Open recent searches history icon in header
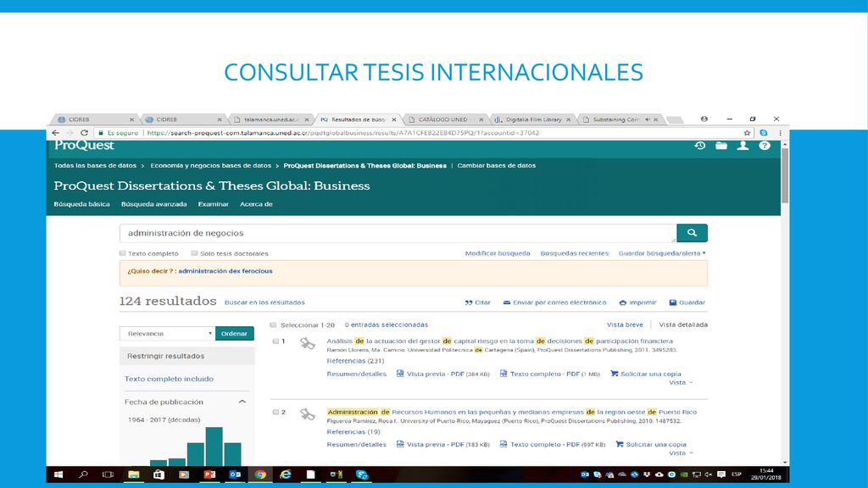The image size is (868, 488). click(699, 146)
